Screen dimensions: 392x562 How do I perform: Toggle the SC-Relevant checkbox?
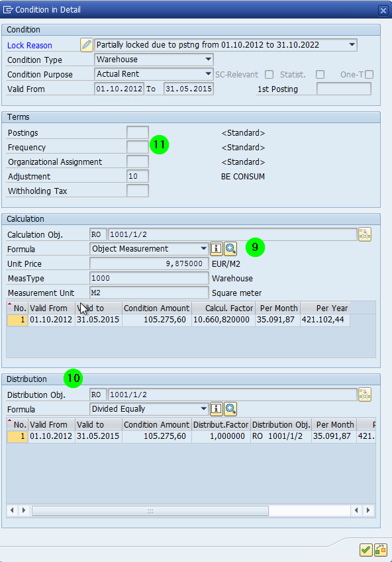(x=269, y=75)
